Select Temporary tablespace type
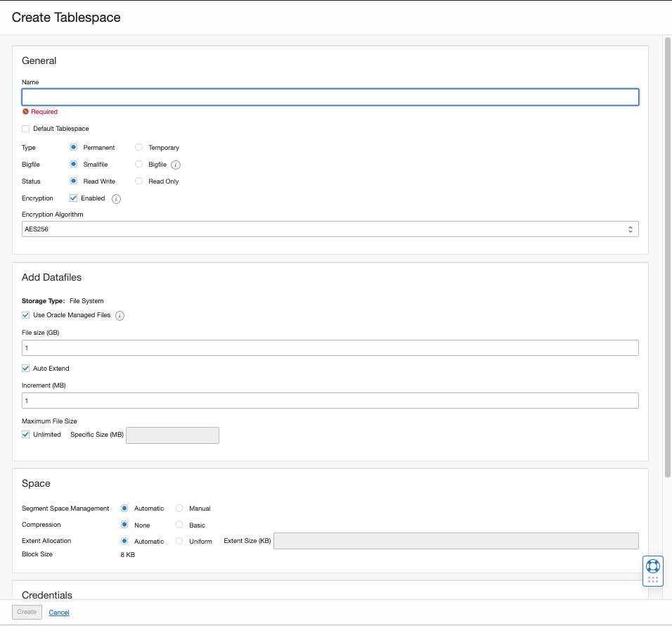Image resolution: width=672 pixels, height=626 pixels. click(x=139, y=148)
